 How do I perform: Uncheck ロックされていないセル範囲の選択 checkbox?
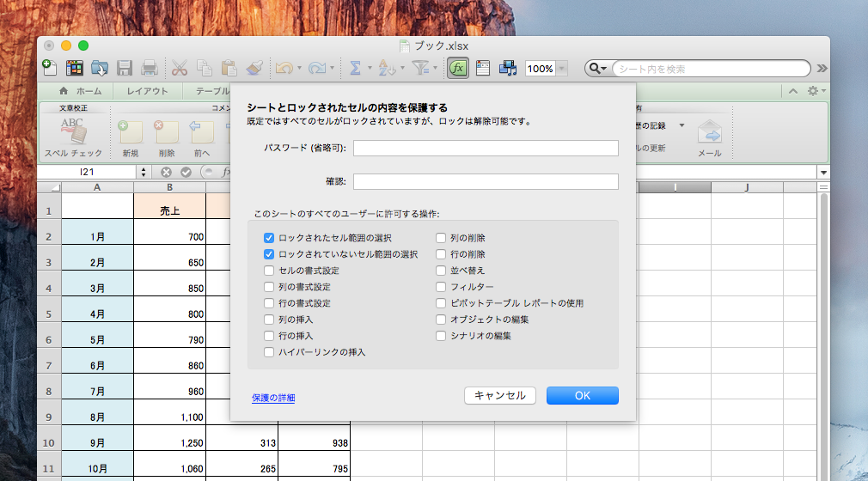269,254
